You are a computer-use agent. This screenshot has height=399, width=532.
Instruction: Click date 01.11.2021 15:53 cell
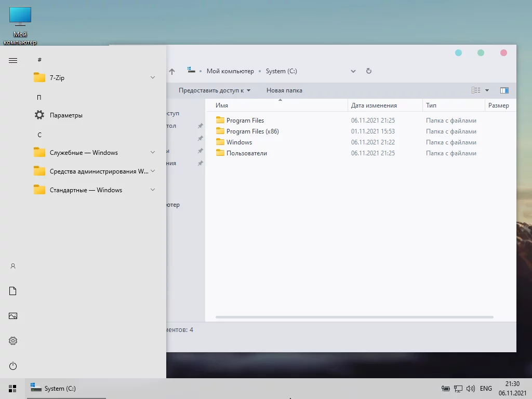pyautogui.click(x=373, y=131)
